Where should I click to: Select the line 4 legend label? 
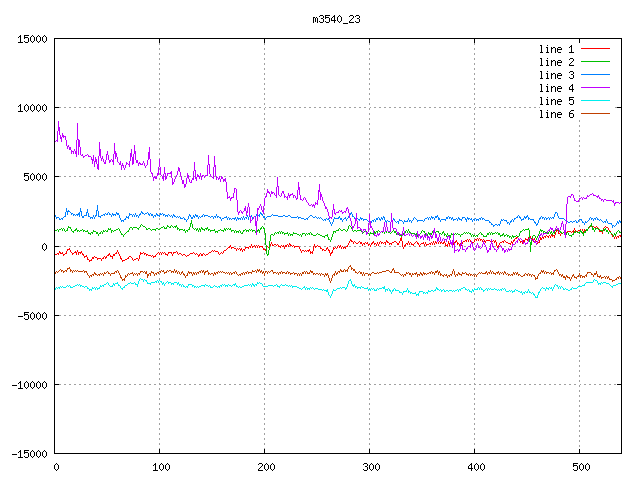(556, 88)
